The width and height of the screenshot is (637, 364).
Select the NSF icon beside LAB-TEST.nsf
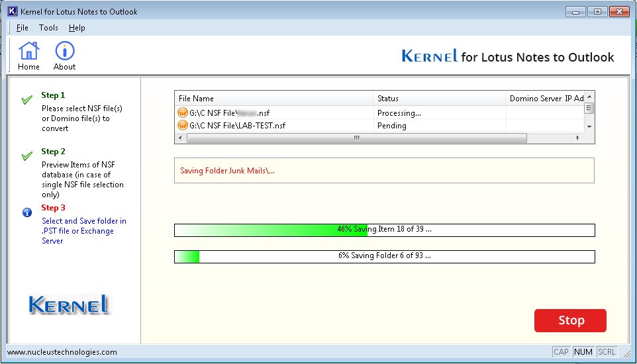point(182,125)
